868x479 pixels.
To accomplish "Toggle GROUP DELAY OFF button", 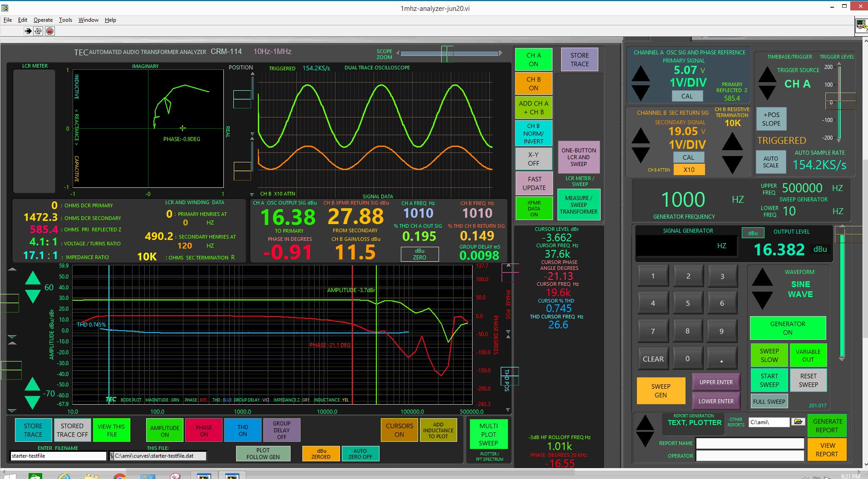I will (x=281, y=430).
